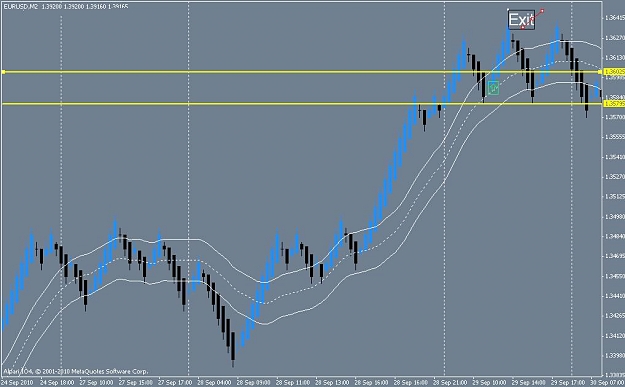The width and height of the screenshot is (625, 387).
Task: Click the 27 Sep 15:00 time label
Action: [x=136, y=382]
